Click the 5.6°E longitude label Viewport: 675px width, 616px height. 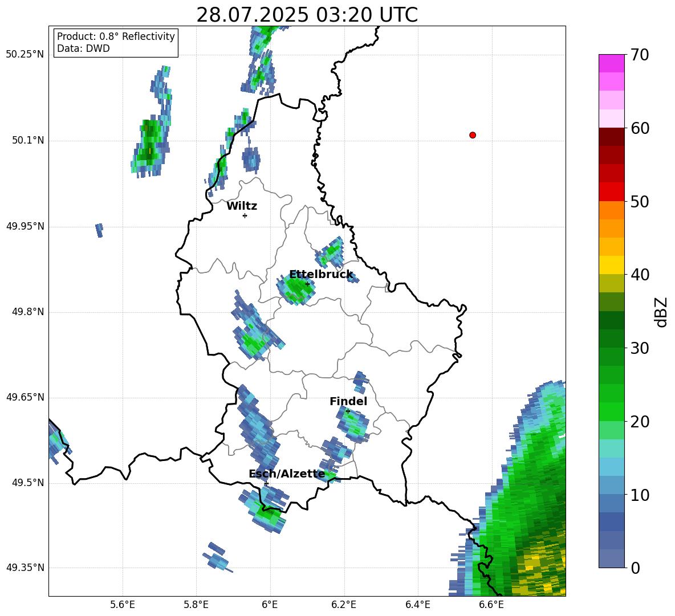123,605
